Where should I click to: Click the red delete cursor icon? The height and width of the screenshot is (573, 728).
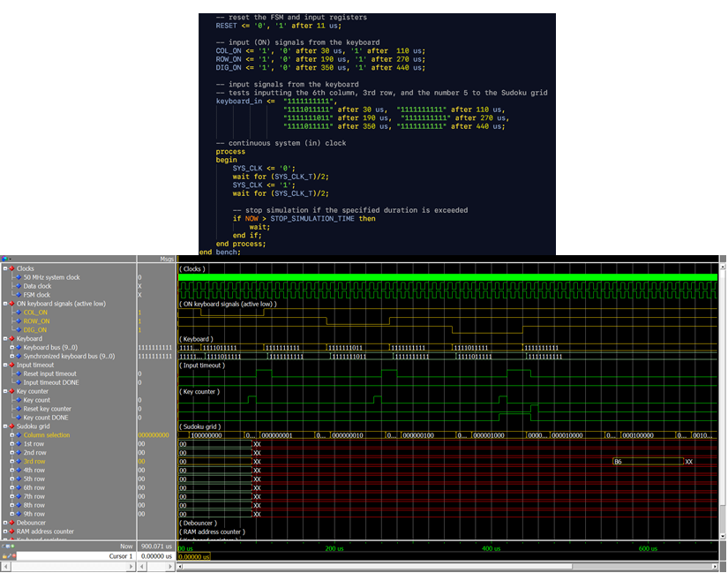click(x=14, y=556)
